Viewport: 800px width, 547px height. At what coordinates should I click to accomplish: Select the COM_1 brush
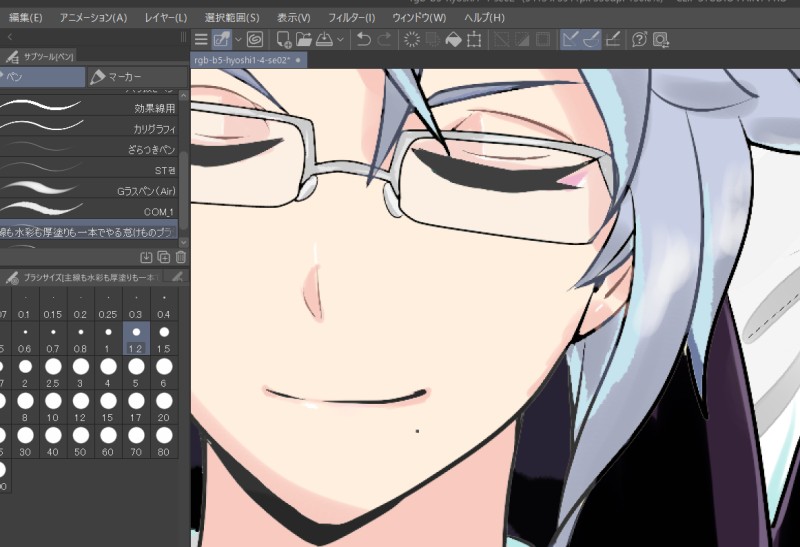point(89,210)
